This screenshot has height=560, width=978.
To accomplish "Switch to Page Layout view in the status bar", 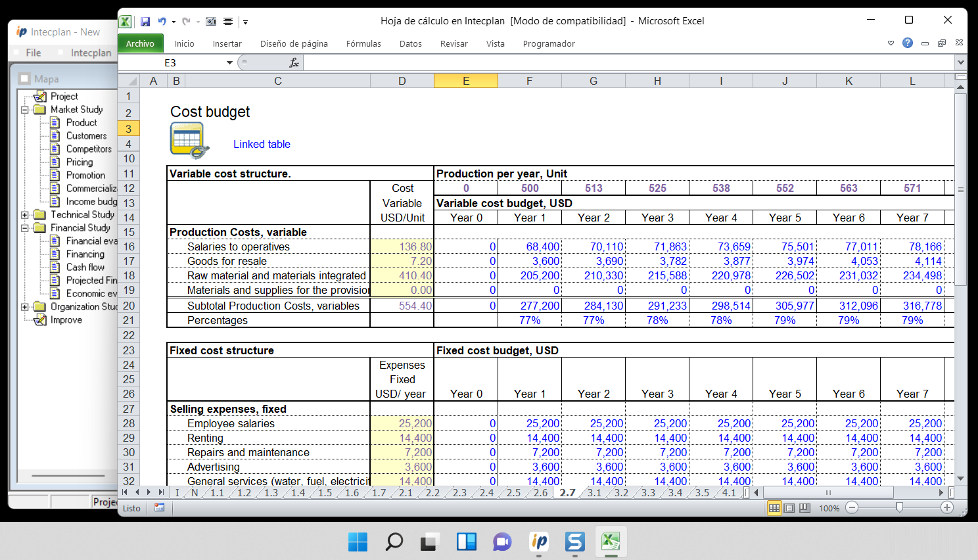I will 791,507.
